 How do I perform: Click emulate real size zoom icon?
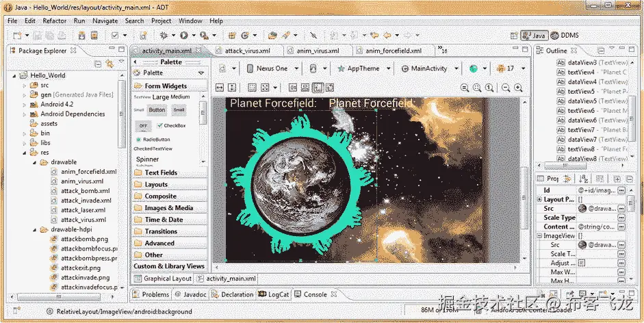coord(465,88)
